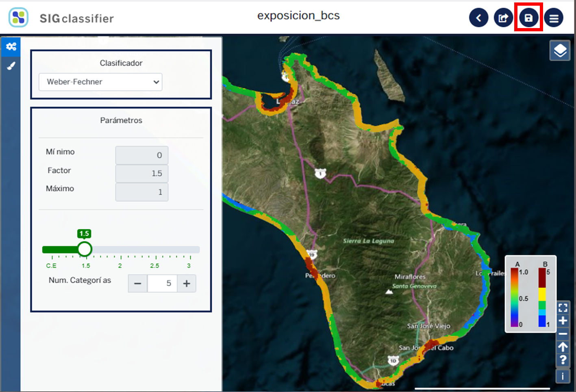
Task: Save the project with the disk icon
Action: click(528, 18)
